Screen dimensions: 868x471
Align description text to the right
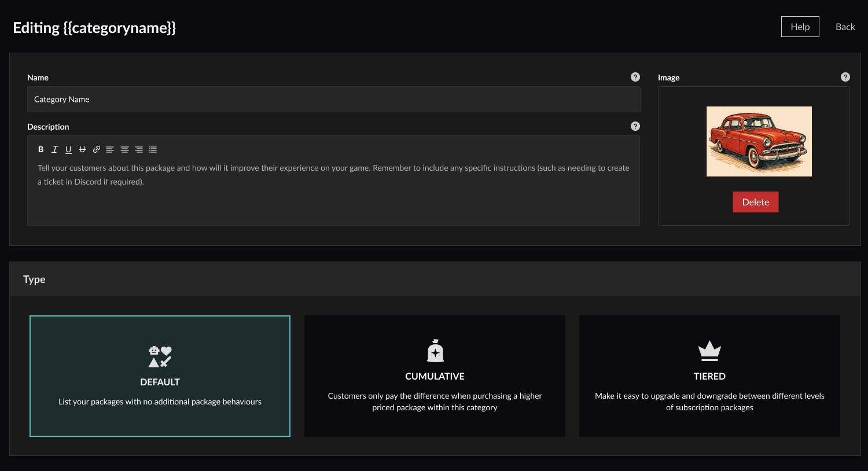pos(139,149)
